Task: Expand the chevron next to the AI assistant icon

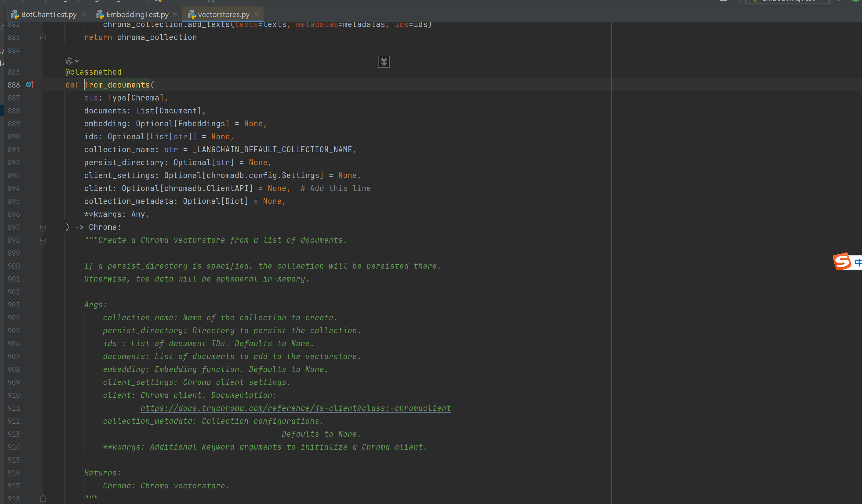Action: [77, 61]
